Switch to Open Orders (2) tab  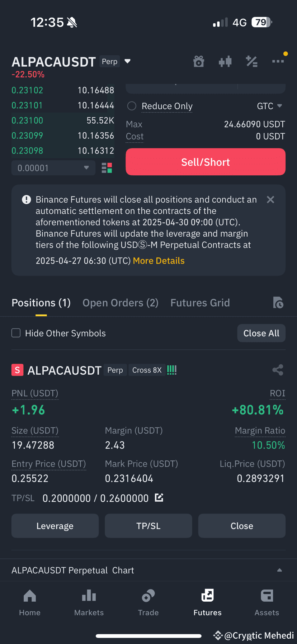[x=121, y=303]
